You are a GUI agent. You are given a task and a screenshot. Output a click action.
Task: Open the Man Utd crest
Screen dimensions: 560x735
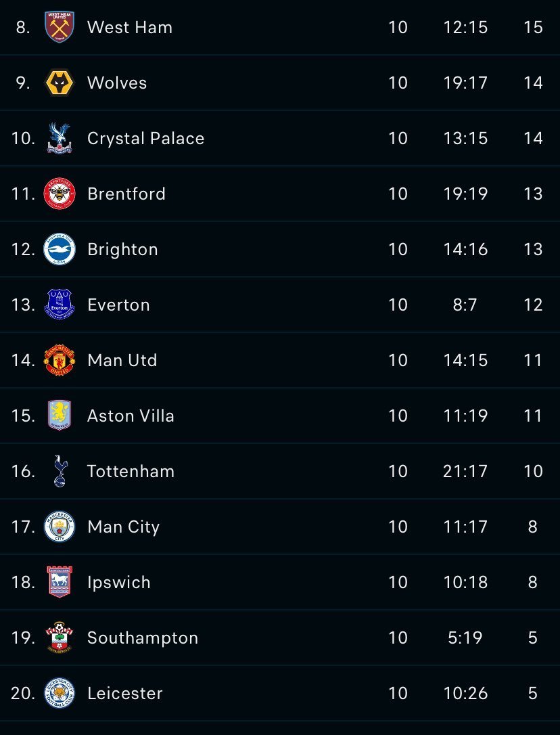point(60,360)
